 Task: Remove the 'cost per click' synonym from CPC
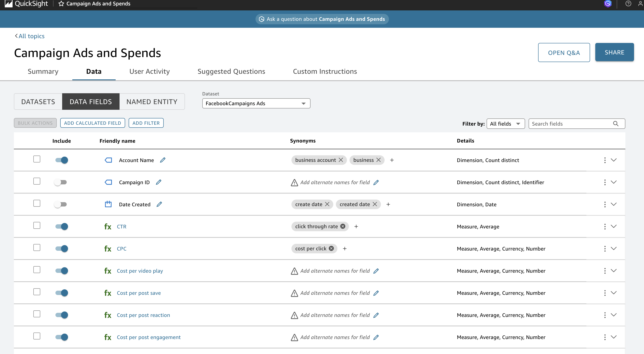click(331, 248)
